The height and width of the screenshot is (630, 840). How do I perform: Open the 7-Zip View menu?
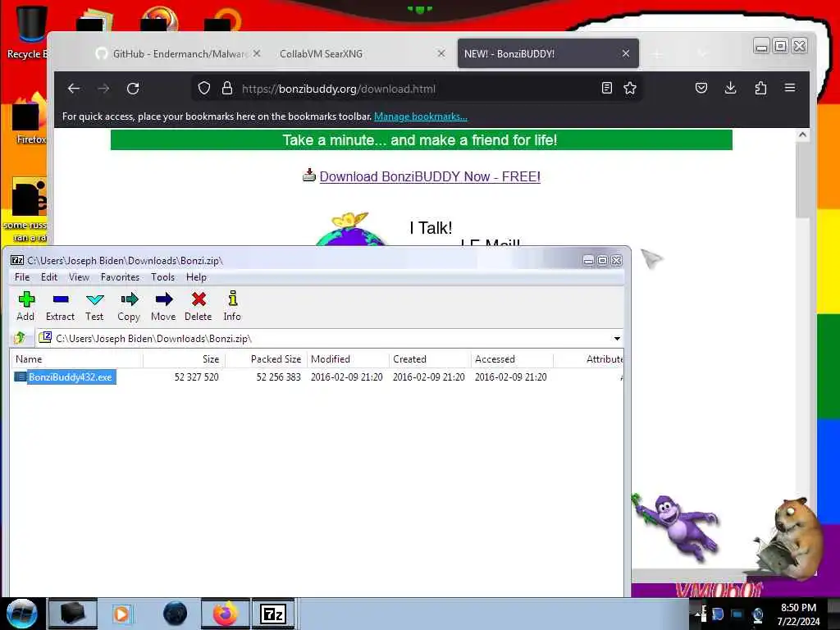[79, 277]
